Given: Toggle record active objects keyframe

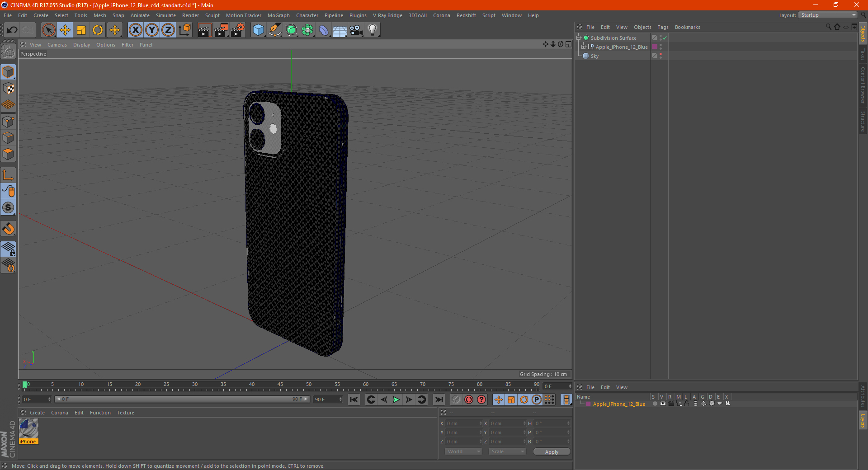Looking at the screenshot, I should tap(456, 399).
